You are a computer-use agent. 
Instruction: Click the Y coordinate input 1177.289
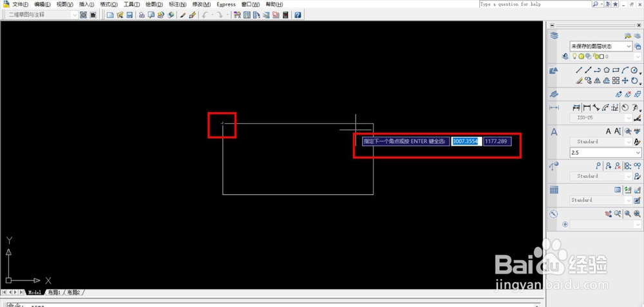[x=497, y=141]
